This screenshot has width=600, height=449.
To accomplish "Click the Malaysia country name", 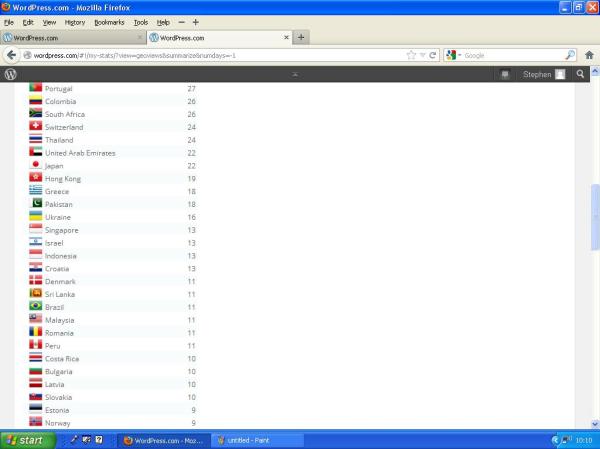I will (x=60, y=320).
